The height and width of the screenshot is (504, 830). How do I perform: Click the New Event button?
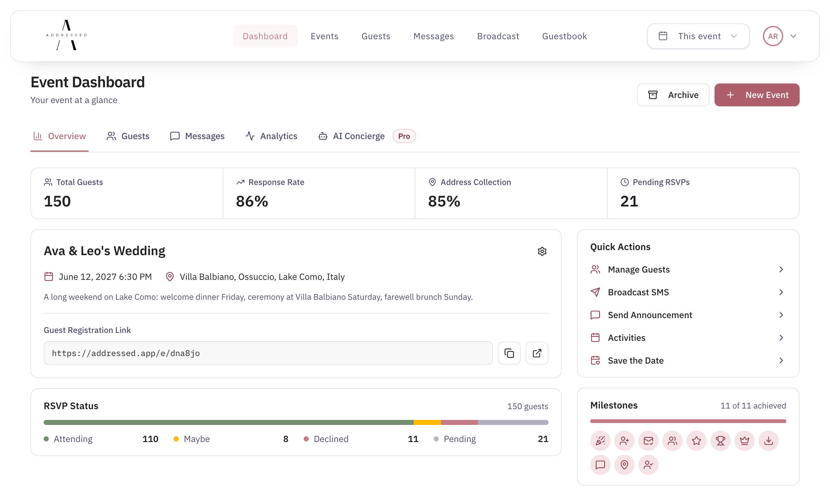coord(757,95)
